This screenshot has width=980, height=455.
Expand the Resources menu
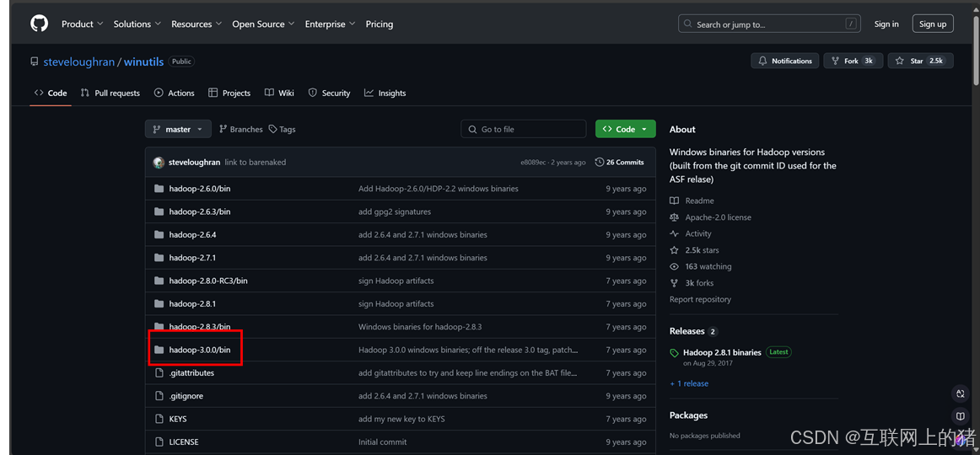tap(197, 24)
